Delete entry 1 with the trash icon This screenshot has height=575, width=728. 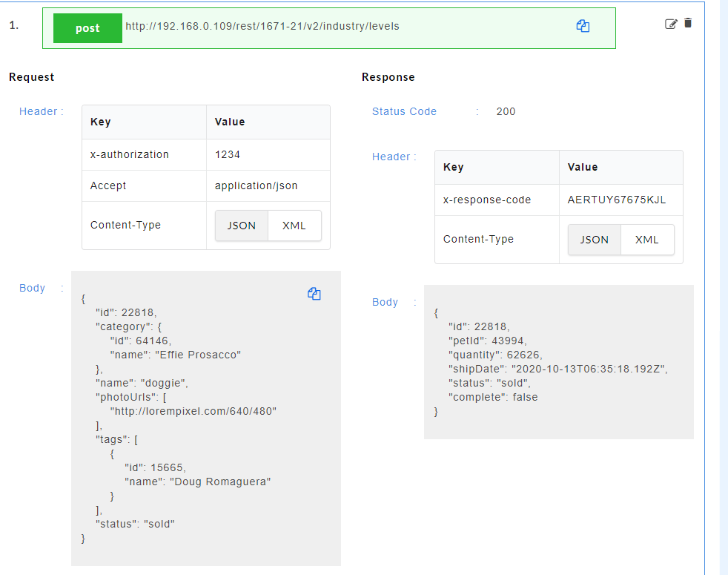point(688,24)
